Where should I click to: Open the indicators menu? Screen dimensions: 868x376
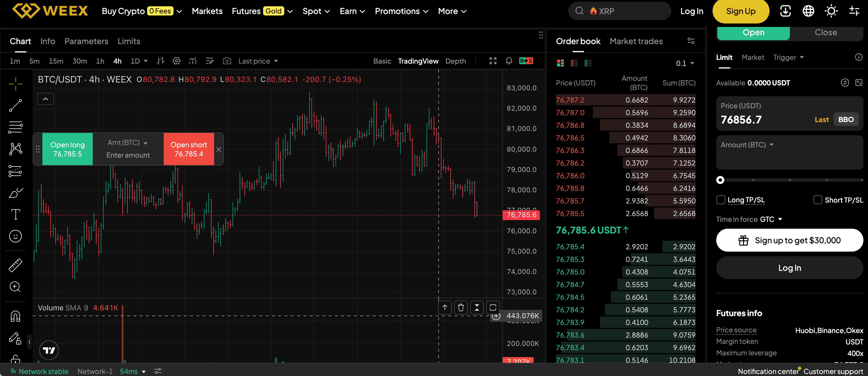(193, 61)
